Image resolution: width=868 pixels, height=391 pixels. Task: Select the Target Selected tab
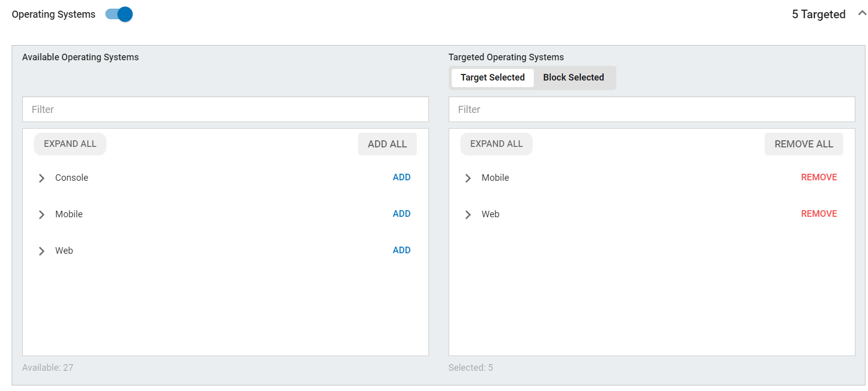[x=492, y=77]
